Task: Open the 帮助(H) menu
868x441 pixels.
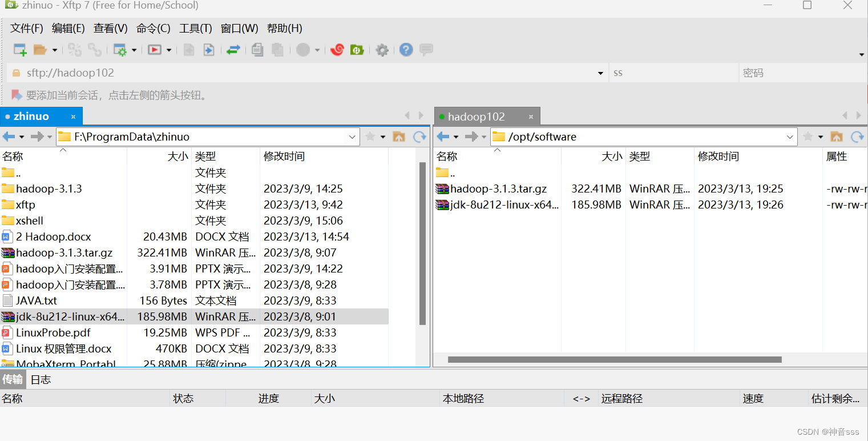Action: pos(285,28)
